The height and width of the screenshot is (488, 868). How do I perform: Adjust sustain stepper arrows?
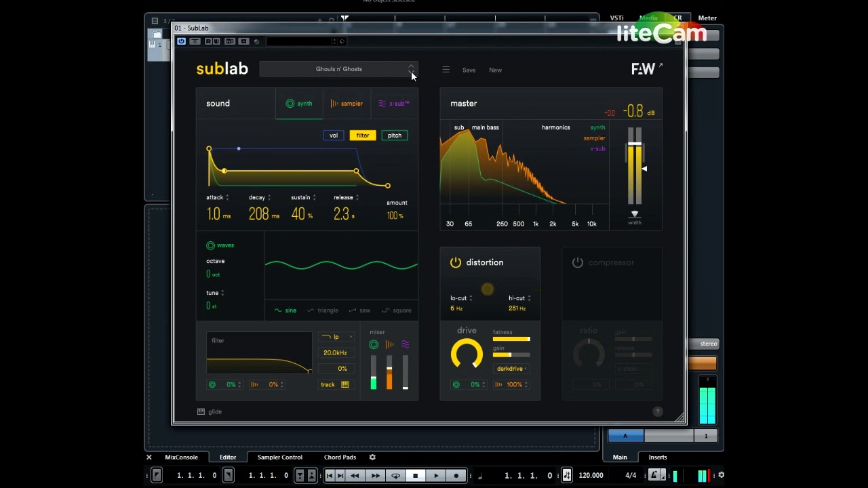click(x=314, y=198)
